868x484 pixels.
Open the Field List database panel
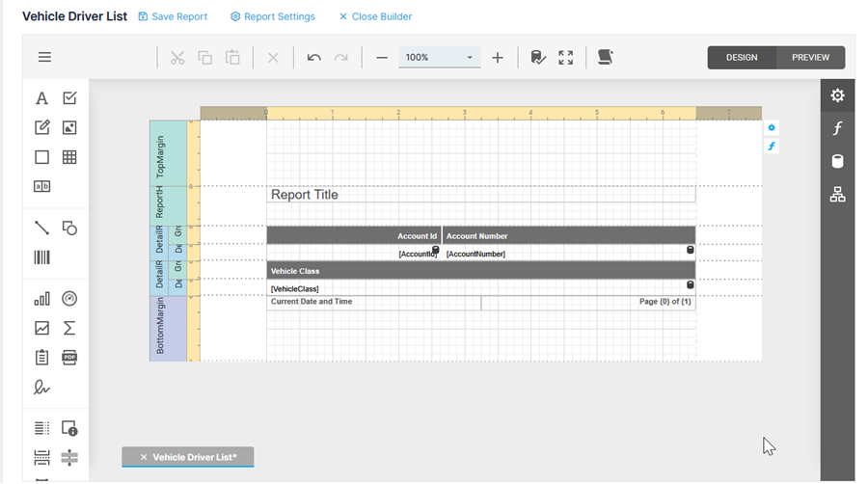point(837,161)
